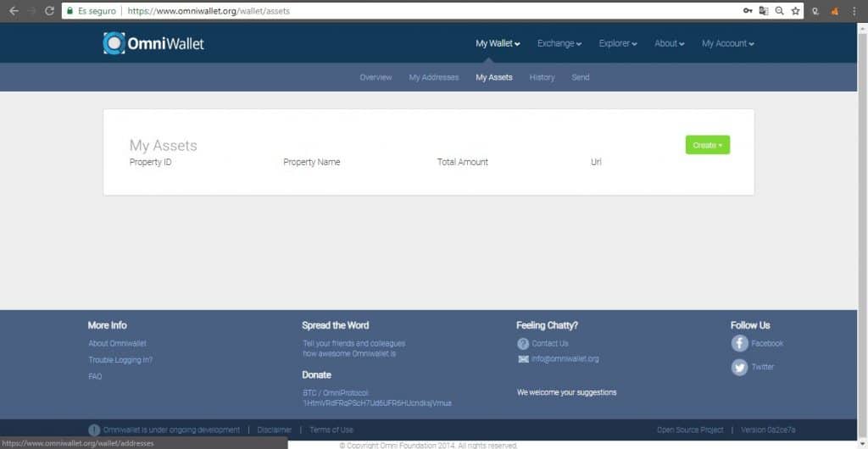Screen dimensions: 868x449
Task: Open About Omniwallet footer link
Action: tap(117, 343)
